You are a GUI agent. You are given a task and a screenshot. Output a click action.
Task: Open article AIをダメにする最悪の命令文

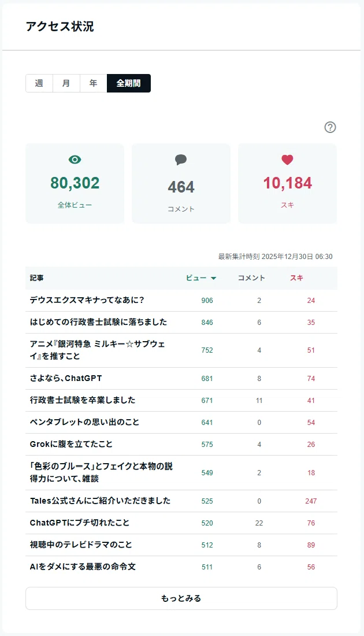[x=83, y=567]
